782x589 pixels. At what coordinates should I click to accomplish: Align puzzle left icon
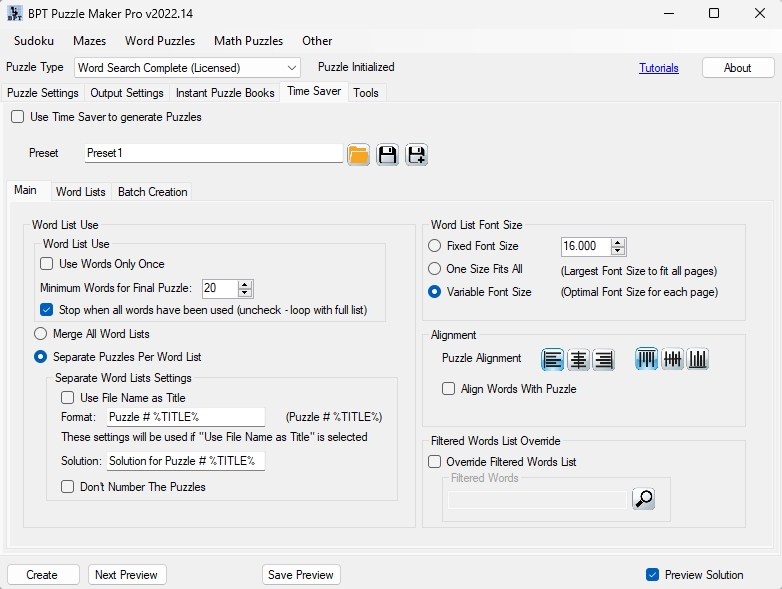coord(553,359)
